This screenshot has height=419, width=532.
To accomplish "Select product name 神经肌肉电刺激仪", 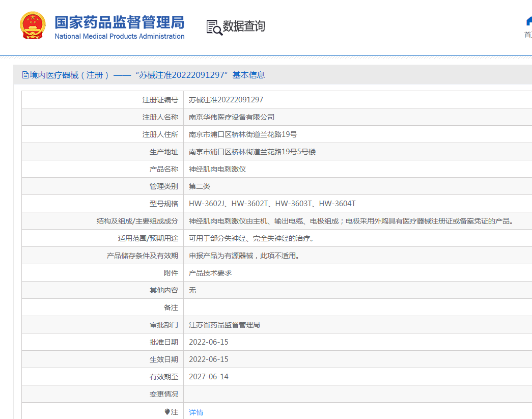I will coord(217,169).
